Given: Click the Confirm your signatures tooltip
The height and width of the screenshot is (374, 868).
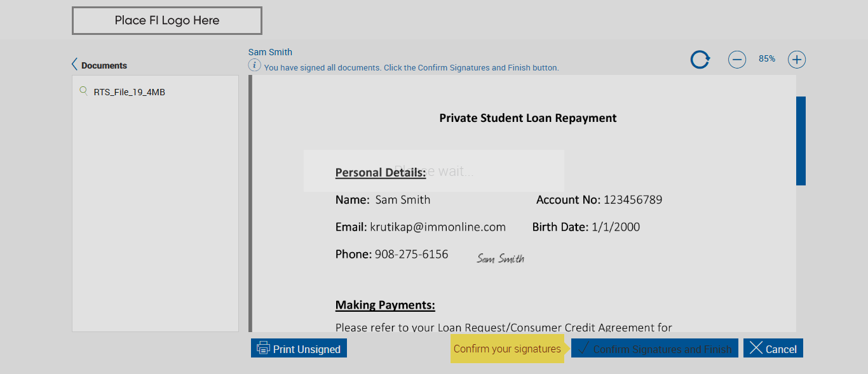Looking at the screenshot, I should [x=507, y=349].
